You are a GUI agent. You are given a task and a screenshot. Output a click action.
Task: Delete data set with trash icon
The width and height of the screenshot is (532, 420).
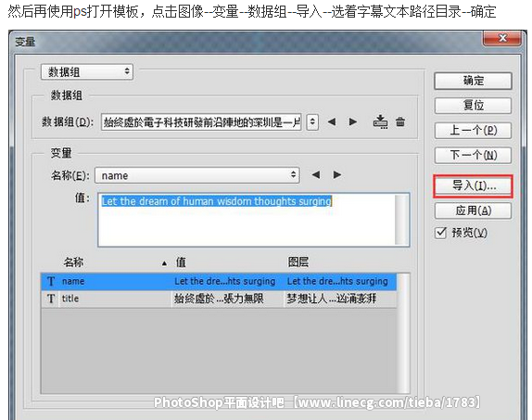pyautogui.click(x=400, y=121)
